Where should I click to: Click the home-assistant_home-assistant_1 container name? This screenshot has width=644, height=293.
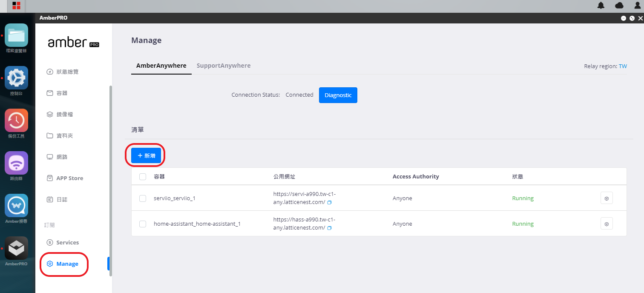coord(197,224)
